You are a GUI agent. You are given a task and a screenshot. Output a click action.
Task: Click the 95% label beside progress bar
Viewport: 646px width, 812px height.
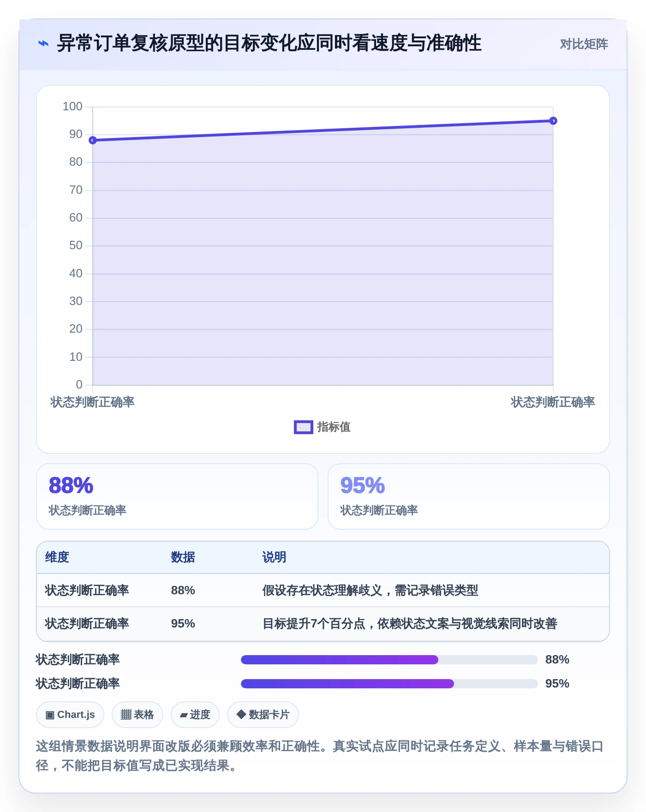557,684
